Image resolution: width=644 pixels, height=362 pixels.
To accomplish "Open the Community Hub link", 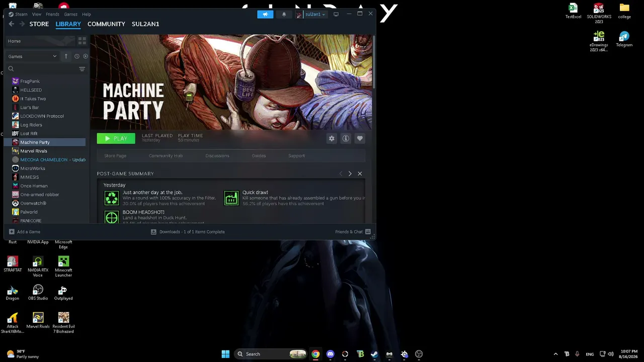I will point(166,156).
